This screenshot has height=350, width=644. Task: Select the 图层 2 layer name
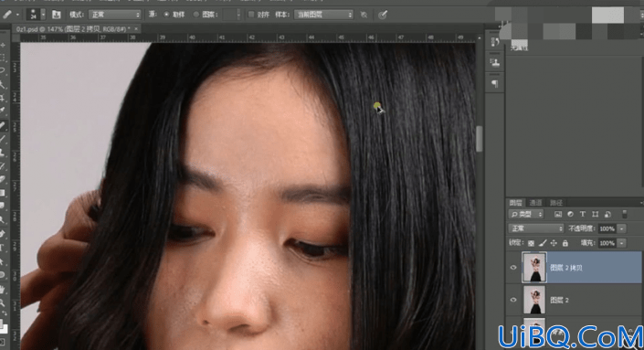pyautogui.click(x=559, y=300)
